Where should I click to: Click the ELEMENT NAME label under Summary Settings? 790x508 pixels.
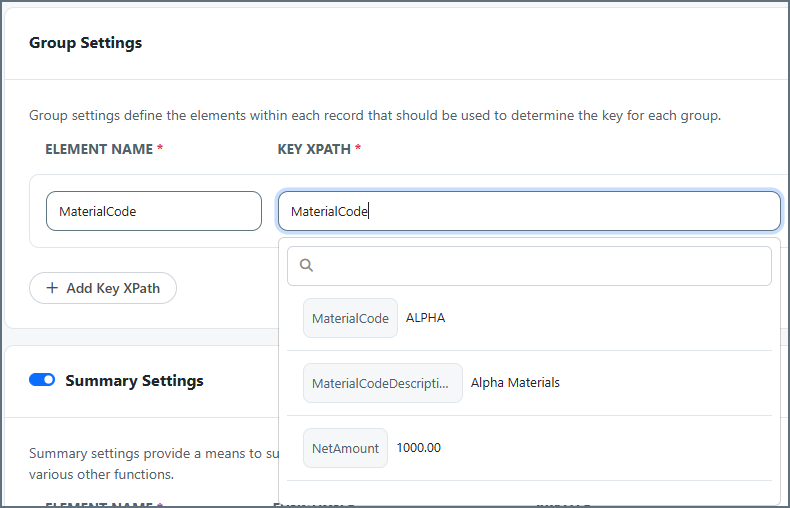coord(98,504)
